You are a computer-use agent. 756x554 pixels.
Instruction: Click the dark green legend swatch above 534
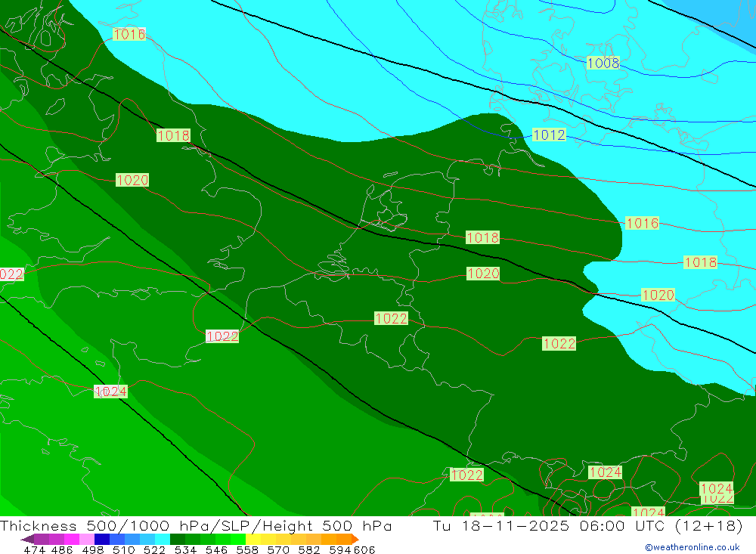tap(178, 539)
